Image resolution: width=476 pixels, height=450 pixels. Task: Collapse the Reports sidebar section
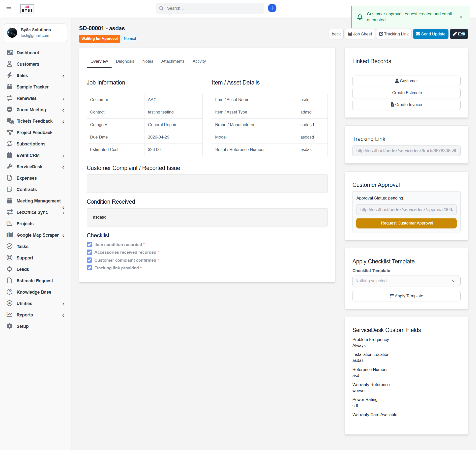63,315
